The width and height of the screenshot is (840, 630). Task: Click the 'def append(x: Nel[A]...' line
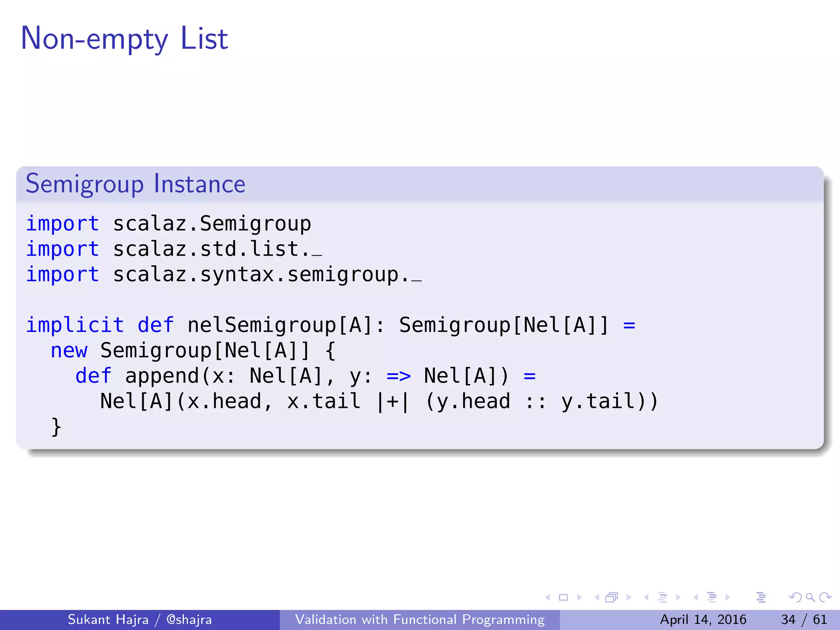pyautogui.click(x=306, y=377)
